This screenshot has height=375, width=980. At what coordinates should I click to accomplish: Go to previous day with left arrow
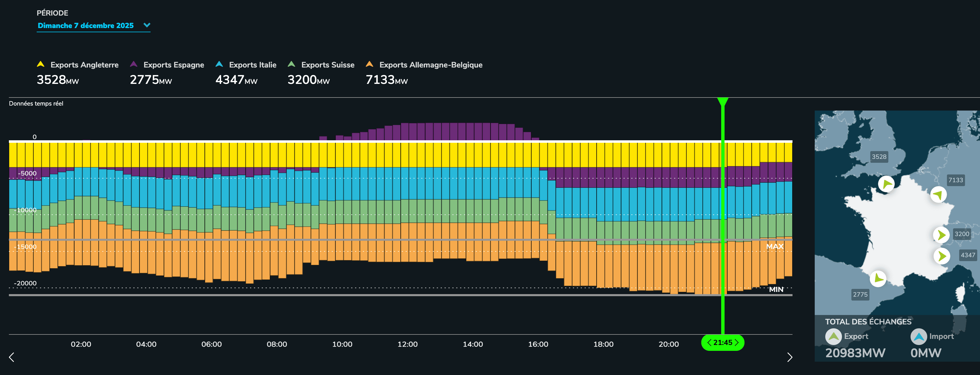click(x=11, y=357)
